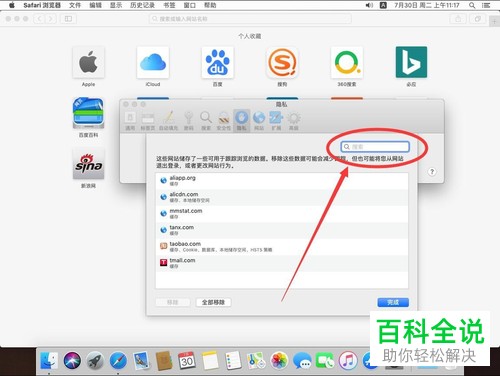This screenshot has width=500, height=376.
Task: Open the 文件 menu
Action: point(75,5)
